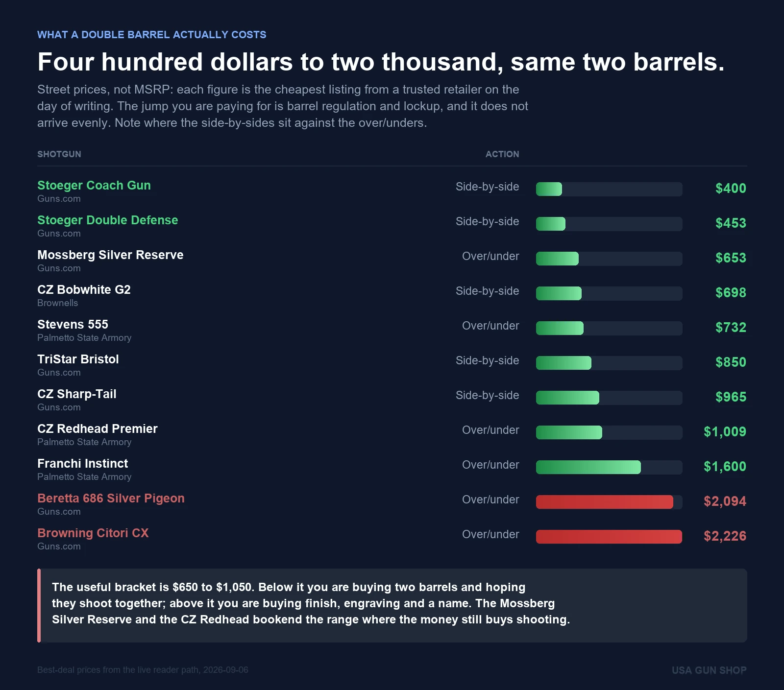Click Guns.com under TriStar Bristol

coord(59,373)
